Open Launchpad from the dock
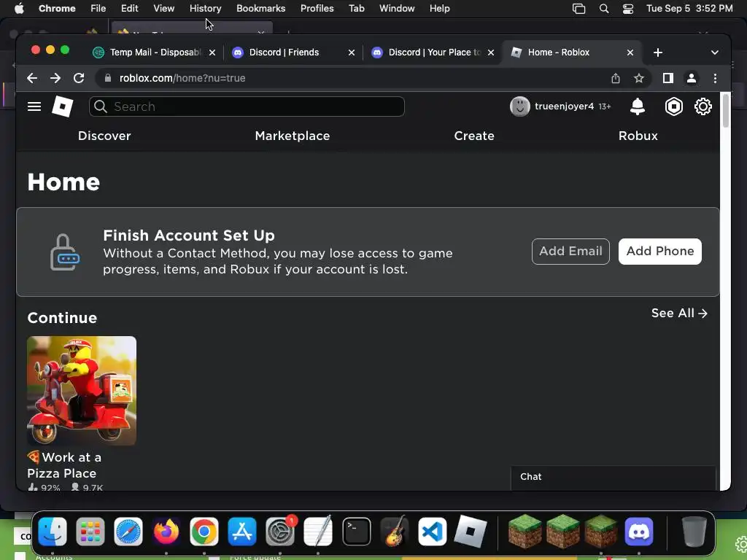This screenshot has width=747, height=560. pyautogui.click(x=90, y=532)
